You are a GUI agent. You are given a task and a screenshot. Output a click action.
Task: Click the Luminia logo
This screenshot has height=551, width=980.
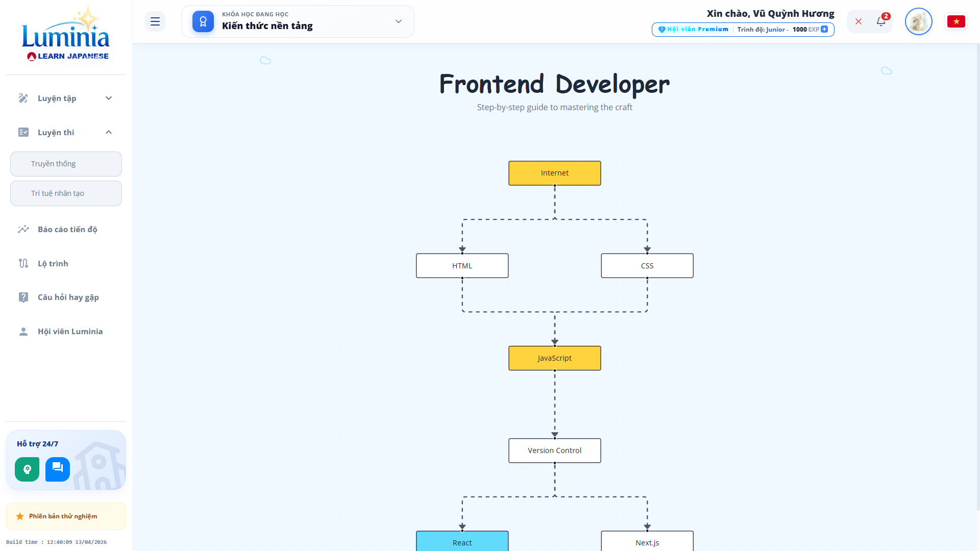point(66,35)
